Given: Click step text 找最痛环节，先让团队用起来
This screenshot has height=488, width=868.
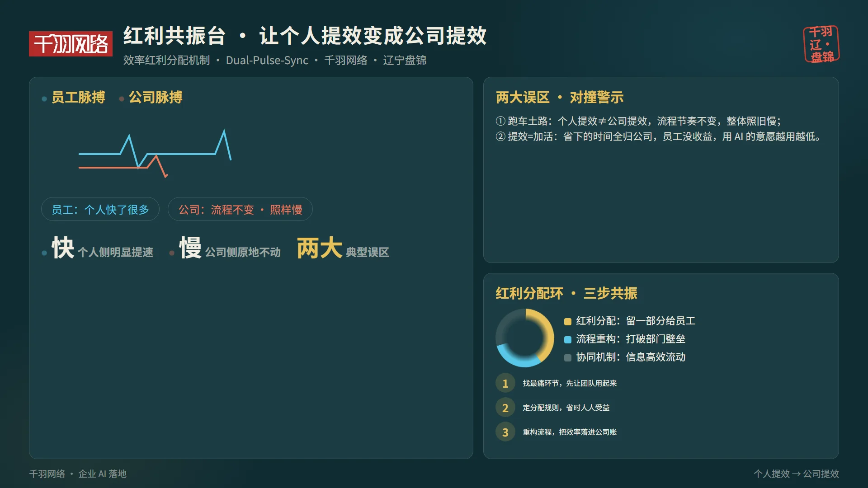Looking at the screenshot, I should pyautogui.click(x=570, y=383).
